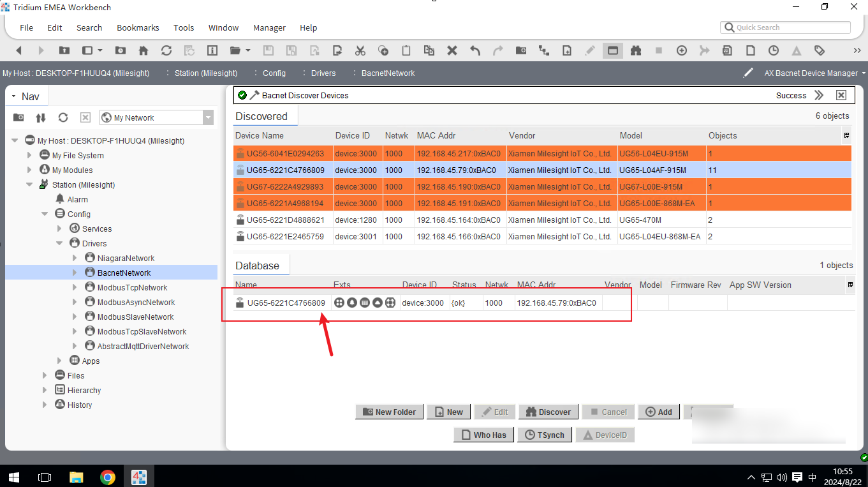
Task: Click the Export toolbar icon
Action: point(337,50)
